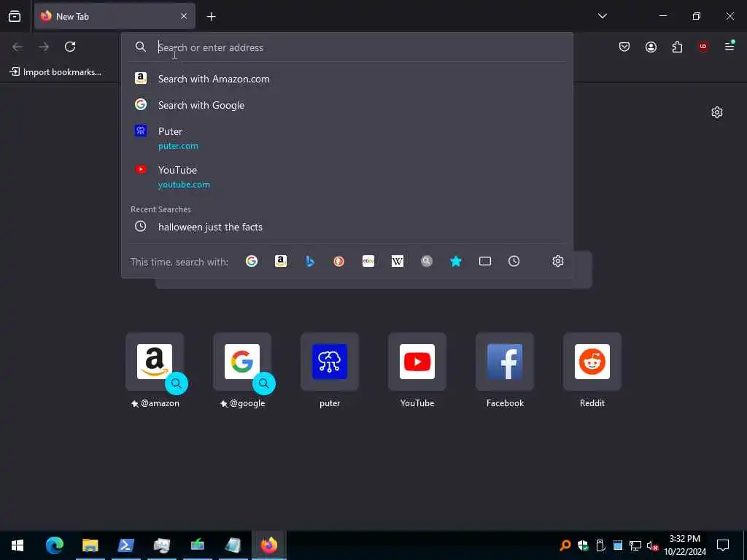Image resolution: width=747 pixels, height=560 pixels.
Task: Open a new tab plus button
Action: (x=211, y=17)
